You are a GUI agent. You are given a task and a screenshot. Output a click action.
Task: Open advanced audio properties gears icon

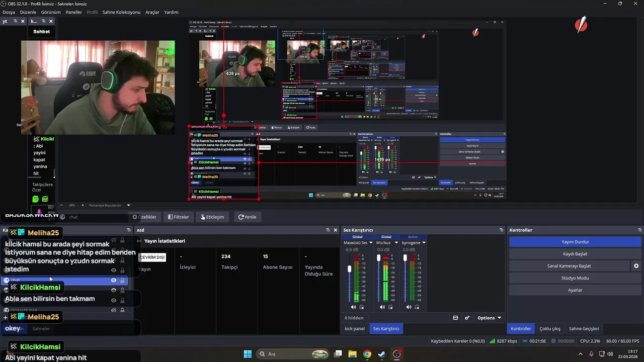click(x=467, y=318)
